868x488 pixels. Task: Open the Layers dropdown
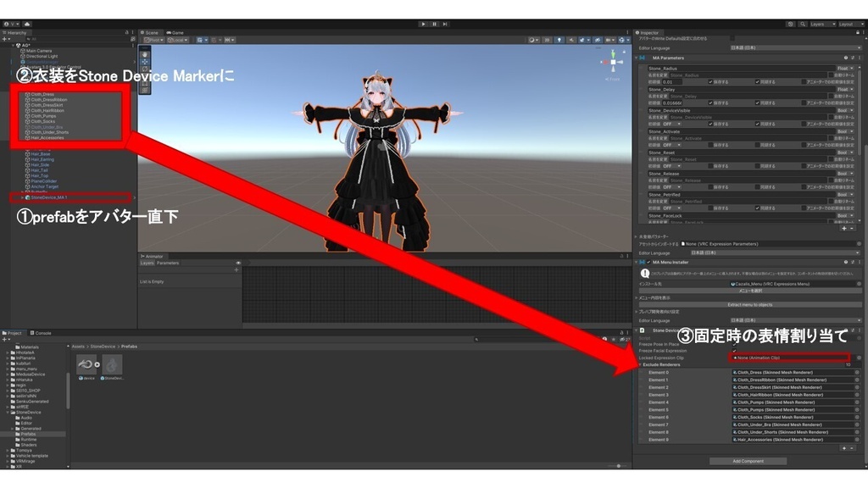822,25
